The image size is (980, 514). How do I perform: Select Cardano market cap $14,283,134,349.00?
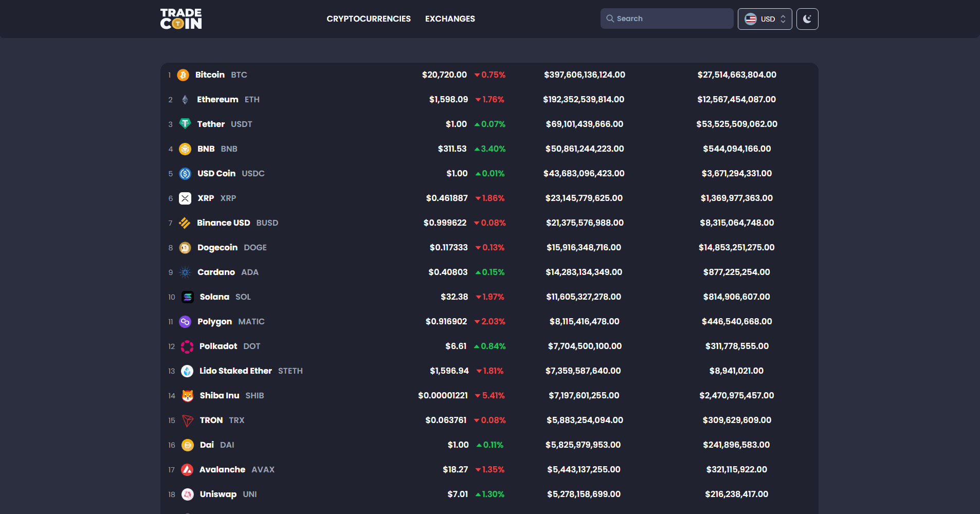[x=584, y=272]
